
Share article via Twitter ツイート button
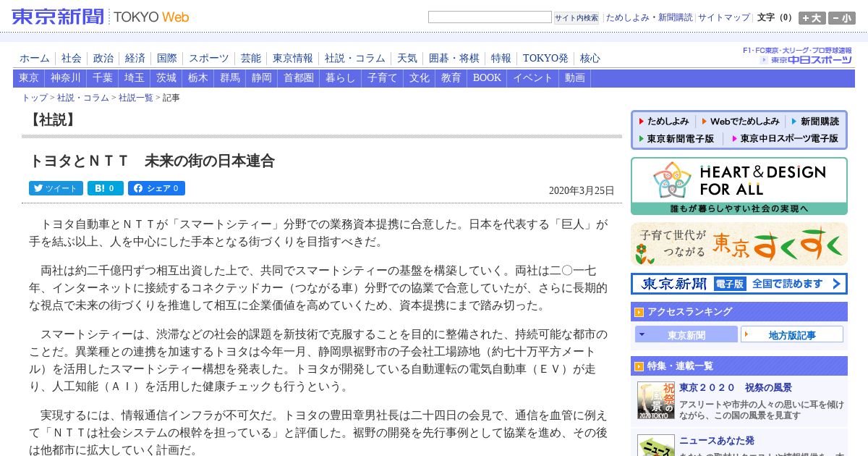[56, 188]
